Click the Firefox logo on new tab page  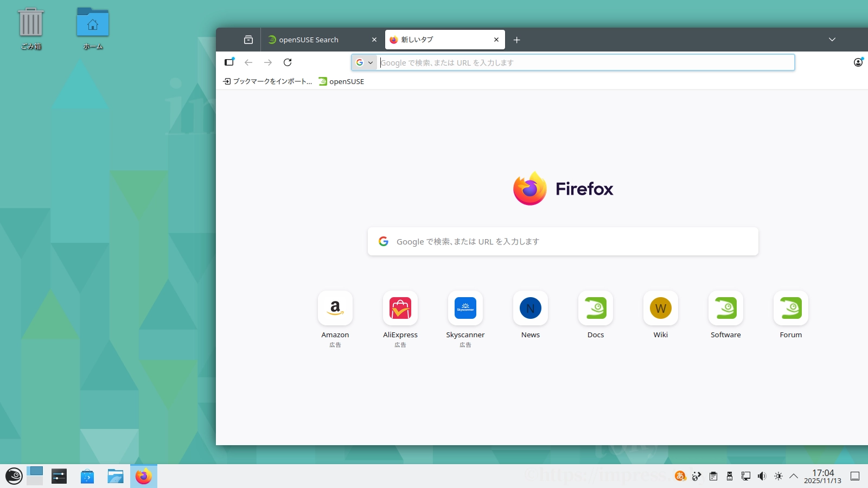click(x=563, y=189)
